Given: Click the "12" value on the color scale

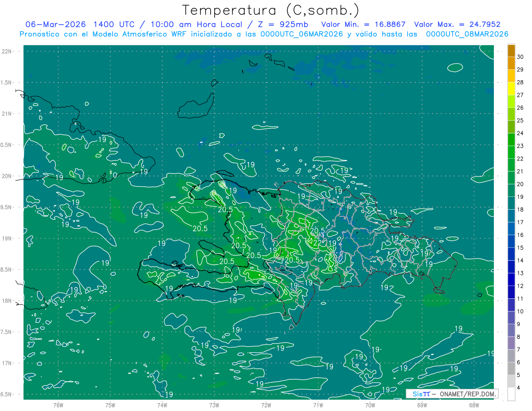Looking at the screenshot, I should click(520, 286).
